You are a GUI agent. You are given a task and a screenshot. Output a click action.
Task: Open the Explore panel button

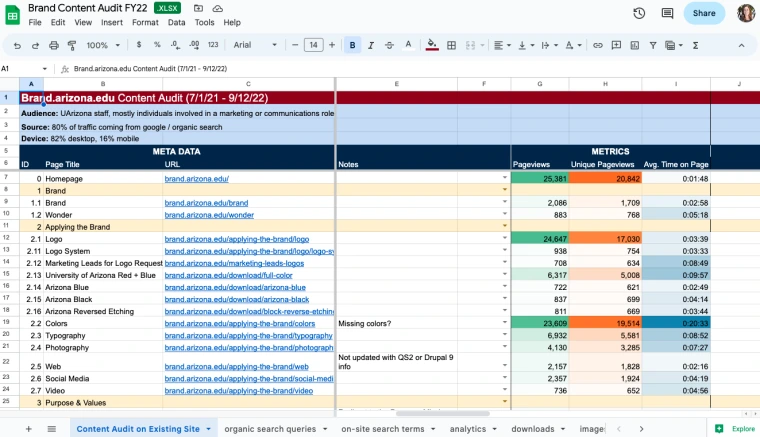coord(735,429)
